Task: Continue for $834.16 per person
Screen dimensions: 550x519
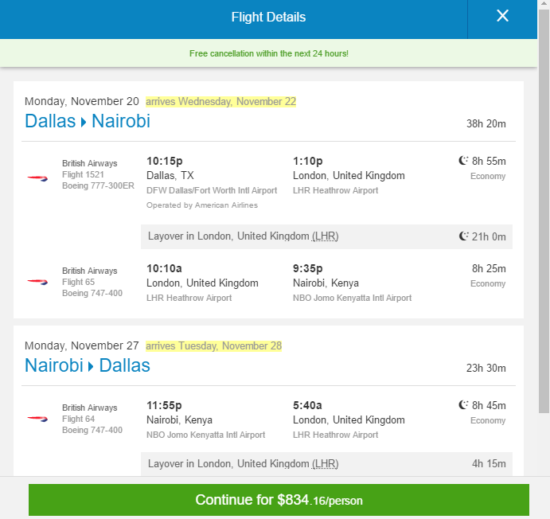Action: coord(279,500)
